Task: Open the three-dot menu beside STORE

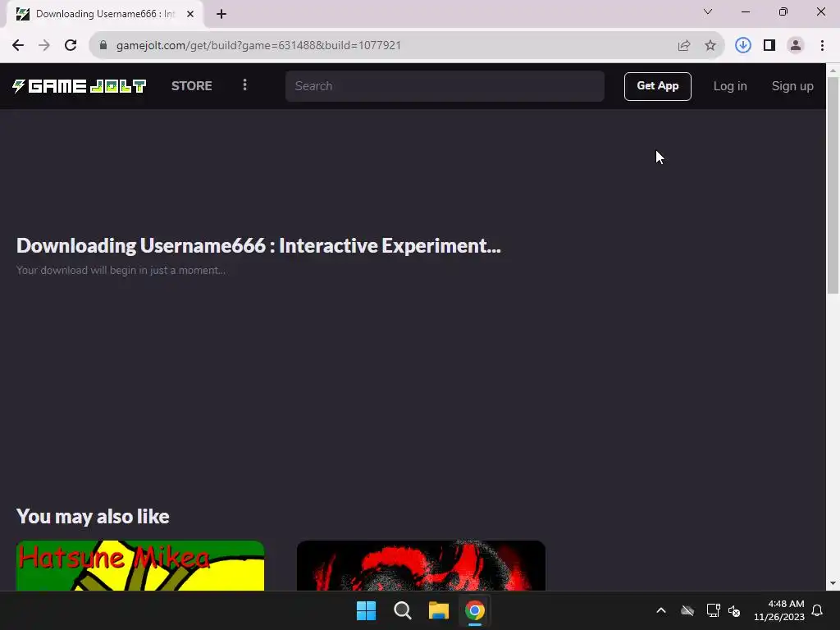Action: point(244,85)
